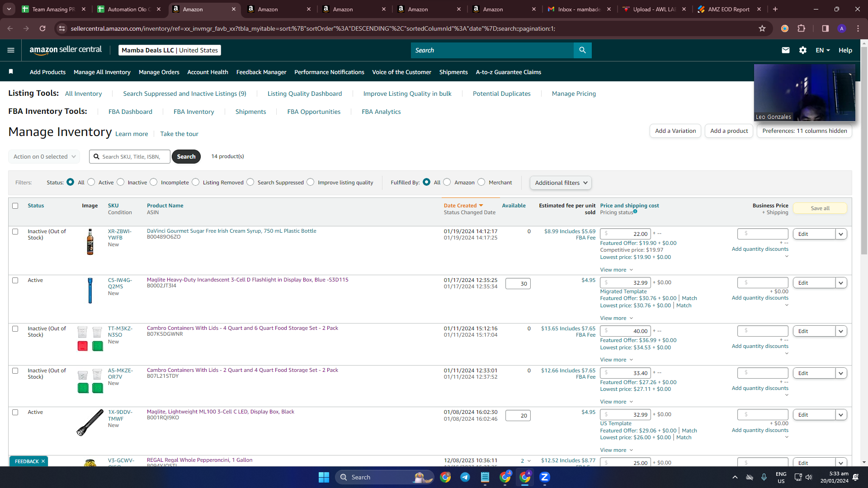Close the Feedback widget with the X
The height and width of the screenshot is (488, 868).
(x=43, y=461)
